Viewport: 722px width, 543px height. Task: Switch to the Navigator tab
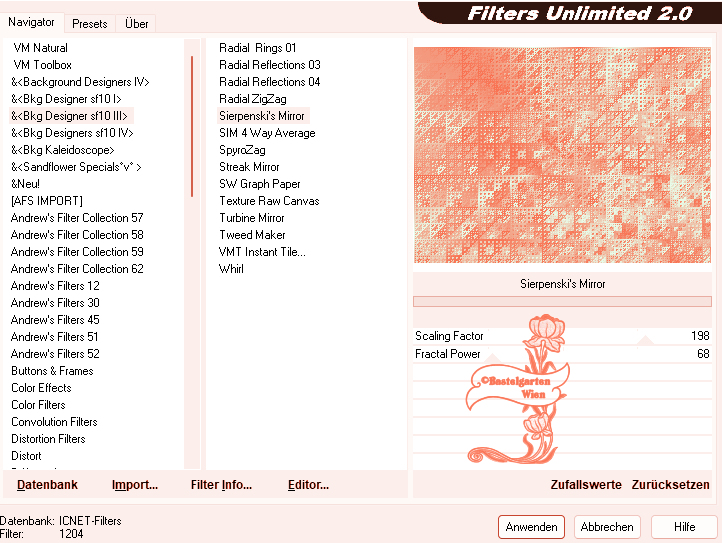click(x=31, y=22)
